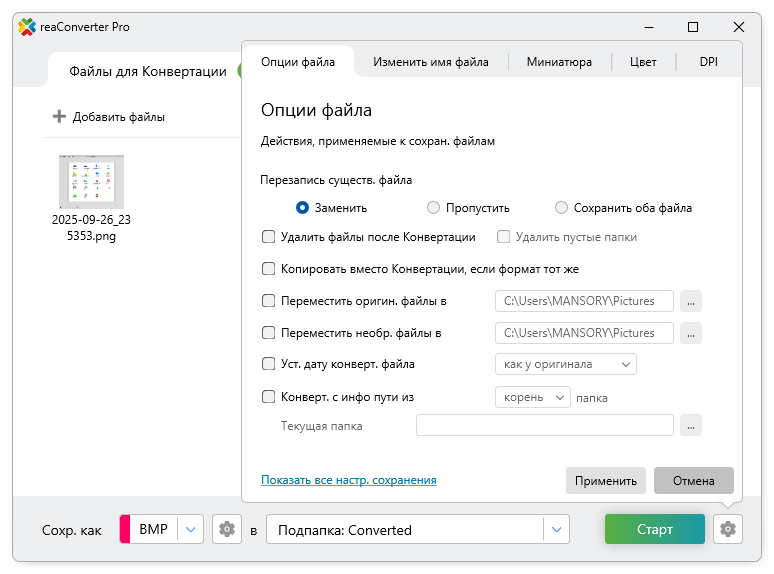
Task: Switch to Изменить имя файла tab
Action: [x=430, y=62]
